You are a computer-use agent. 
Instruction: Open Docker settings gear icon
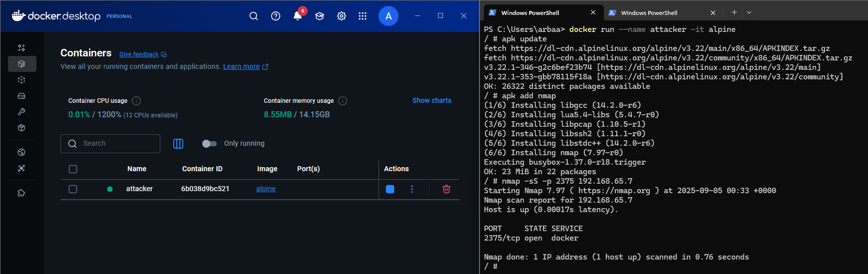coord(342,16)
